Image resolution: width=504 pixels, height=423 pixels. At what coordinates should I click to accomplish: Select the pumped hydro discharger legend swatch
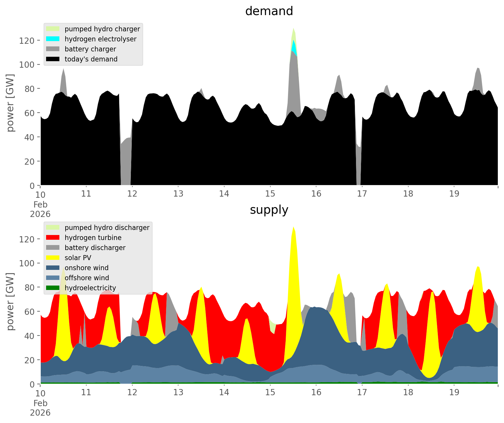pyautogui.click(x=53, y=228)
